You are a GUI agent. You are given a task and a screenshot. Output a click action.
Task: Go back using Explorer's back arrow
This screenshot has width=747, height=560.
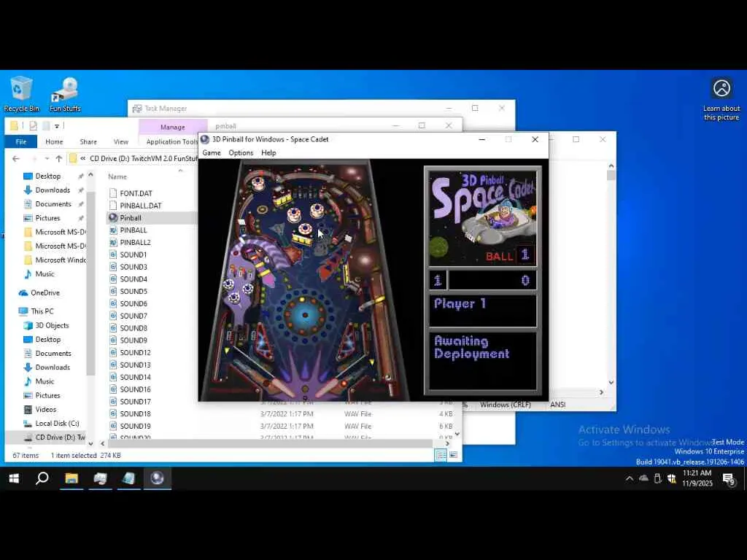[x=16, y=158]
